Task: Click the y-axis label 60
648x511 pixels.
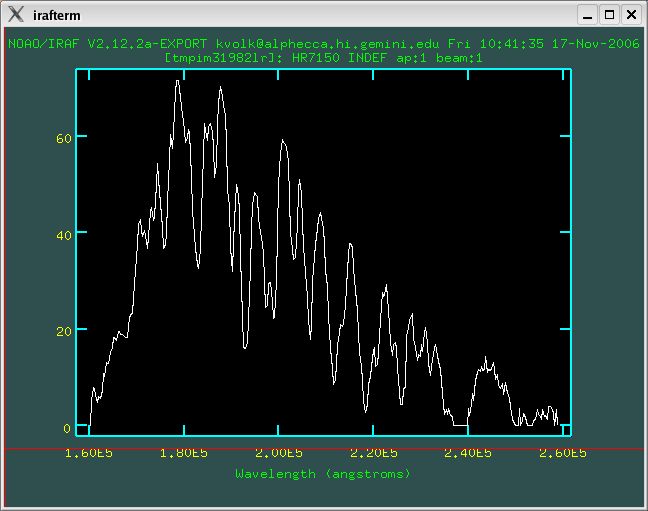Action: pos(64,138)
